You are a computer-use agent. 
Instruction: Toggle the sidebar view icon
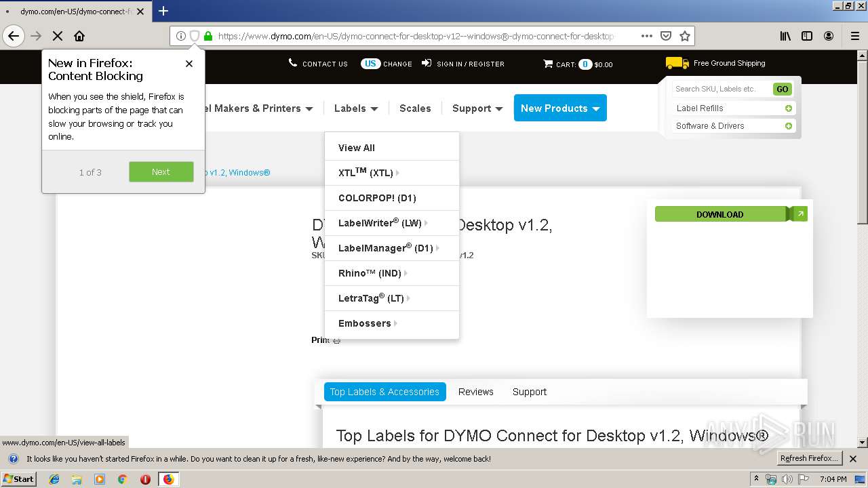coord(807,36)
